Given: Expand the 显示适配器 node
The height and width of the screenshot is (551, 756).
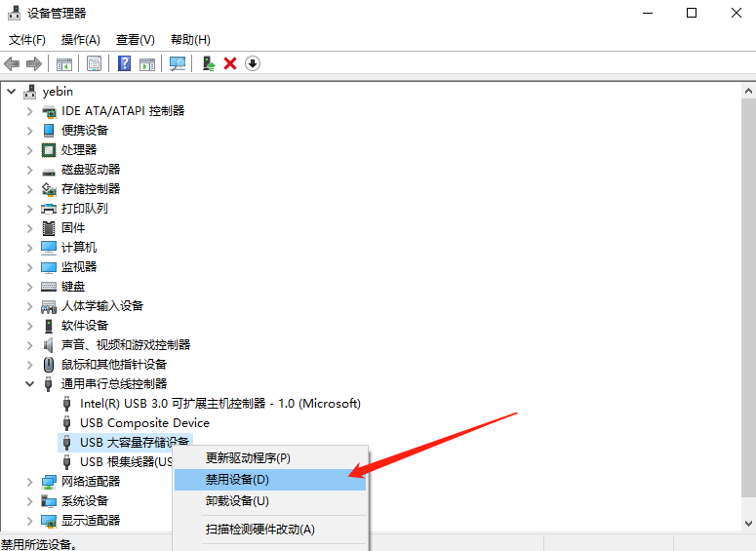Looking at the screenshot, I should (x=30, y=520).
